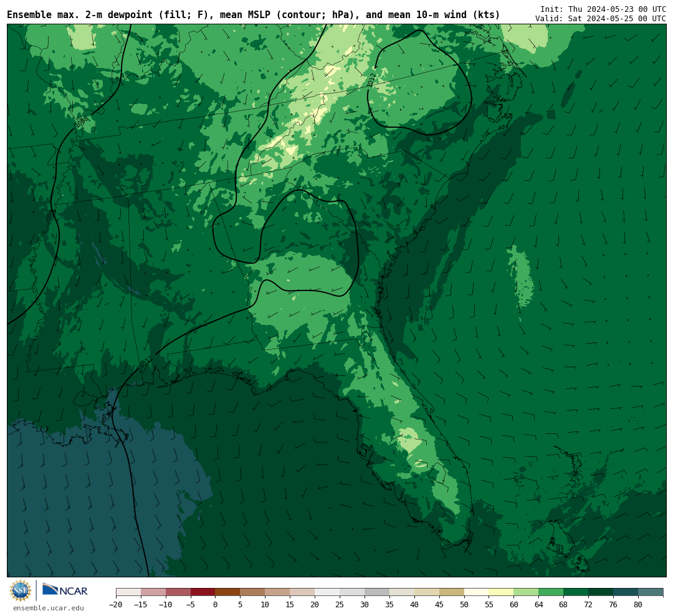Image resolution: width=673 pixels, height=616 pixels.
Task: Click the NSF logo
Action: point(21,590)
